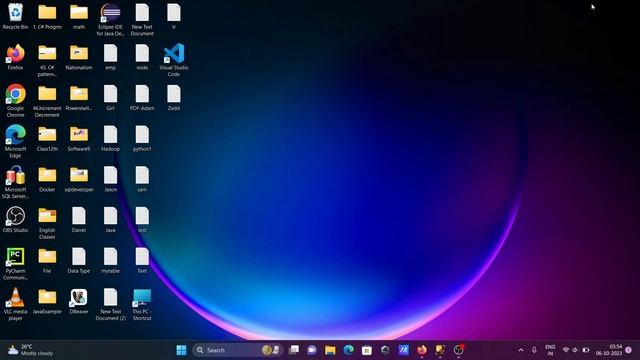The image size is (640, 360).
Task: Open the clock and date 06-10-2023
Action: [x=609, y=350]
